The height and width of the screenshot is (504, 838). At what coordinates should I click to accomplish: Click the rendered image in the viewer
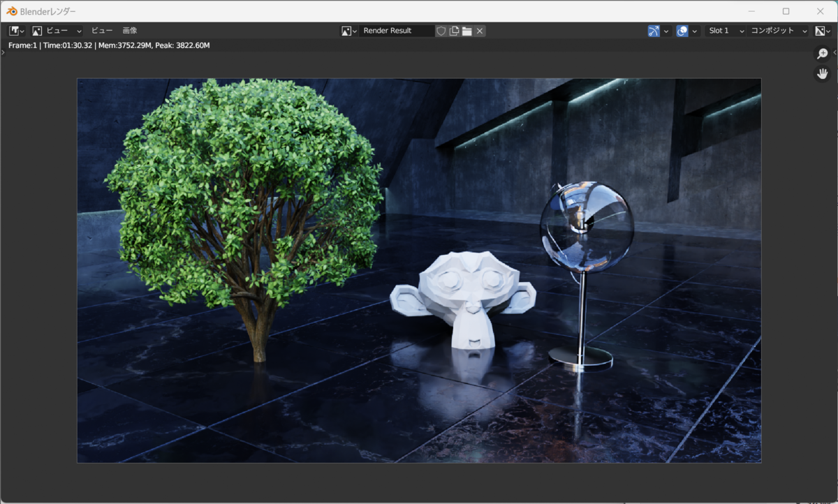coord(419,270)
